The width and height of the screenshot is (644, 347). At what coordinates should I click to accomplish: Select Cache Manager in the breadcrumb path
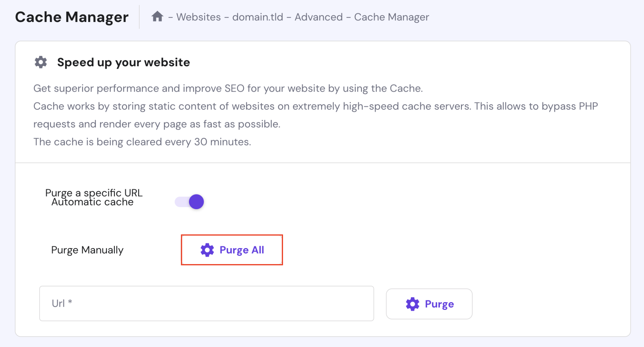tap(391, 17)
